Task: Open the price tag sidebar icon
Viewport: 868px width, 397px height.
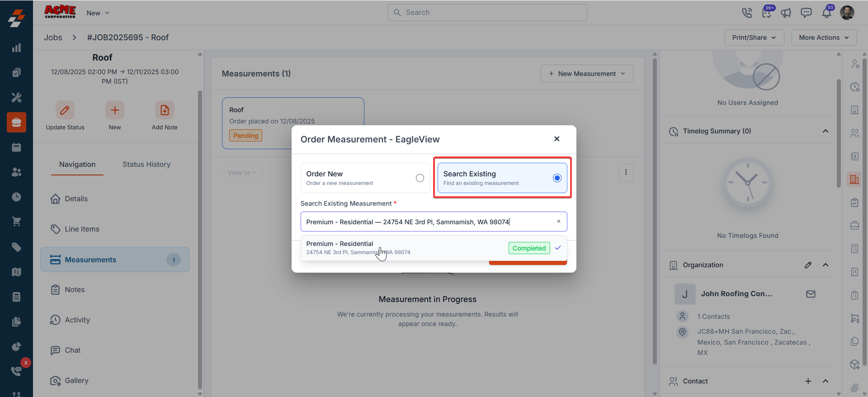Action: tap(16, 247)
